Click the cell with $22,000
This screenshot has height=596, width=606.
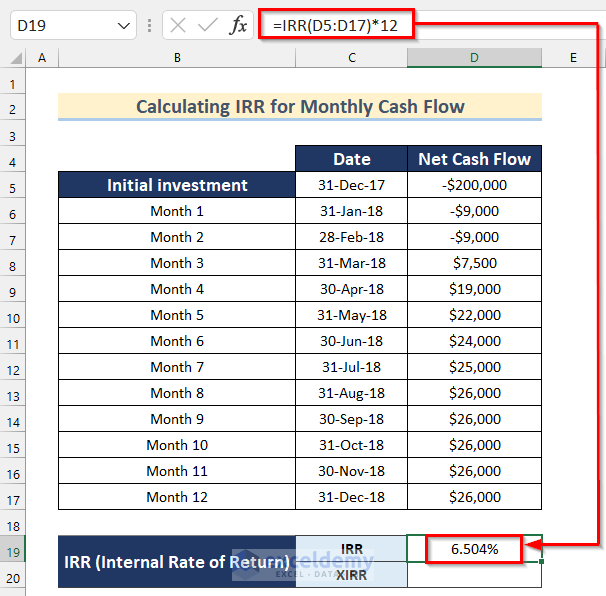click(474, 315)
